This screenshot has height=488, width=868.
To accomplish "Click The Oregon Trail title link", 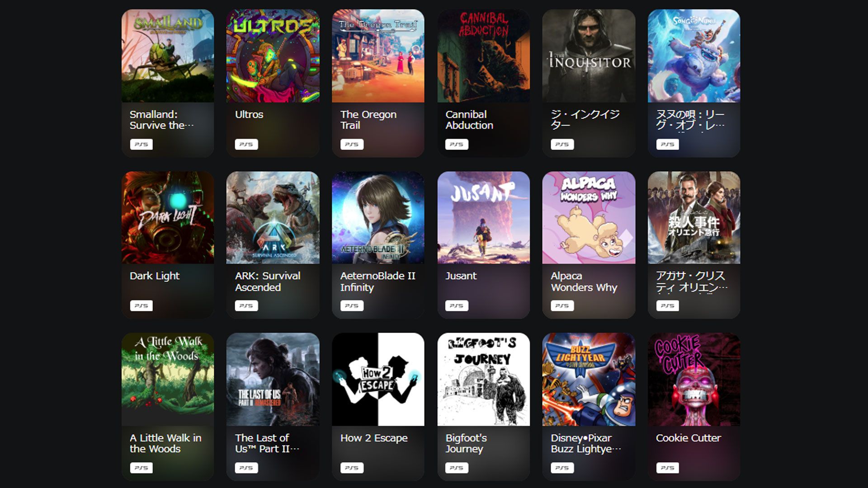I will [368, 120].
